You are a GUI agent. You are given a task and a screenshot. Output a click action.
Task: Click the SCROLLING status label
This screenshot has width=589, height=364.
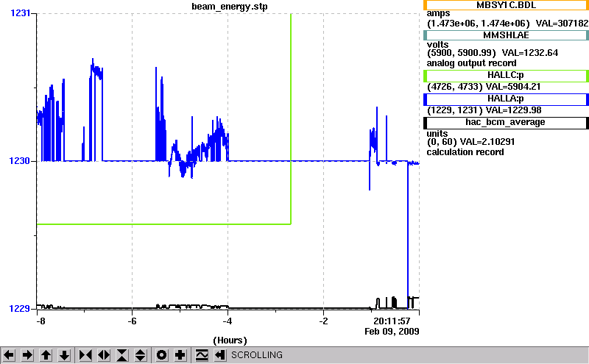coord(257,355)
